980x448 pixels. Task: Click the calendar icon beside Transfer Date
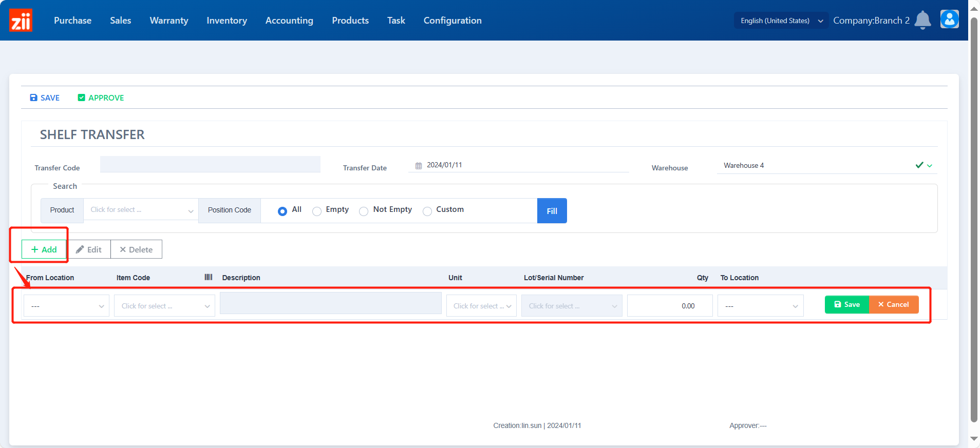419,165
